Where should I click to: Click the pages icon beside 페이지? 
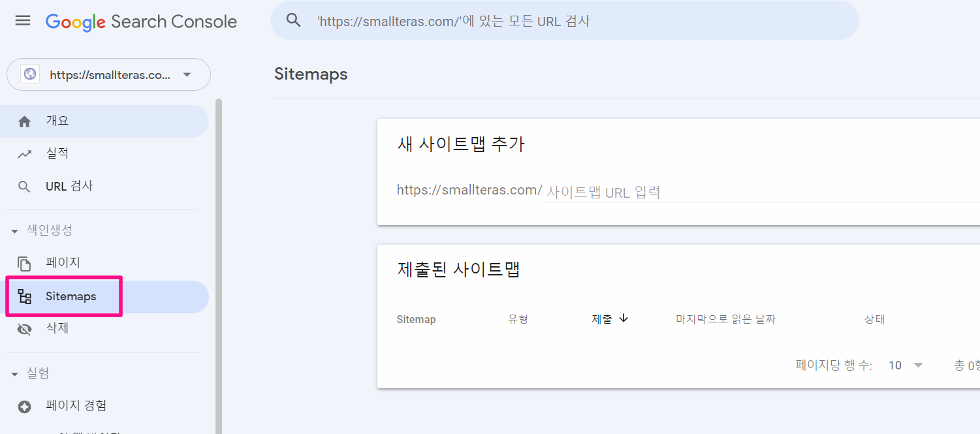[25, 264]
